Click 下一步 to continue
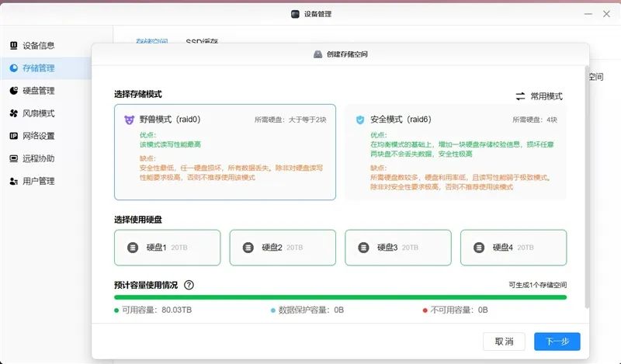 click(x=557, y=341)
